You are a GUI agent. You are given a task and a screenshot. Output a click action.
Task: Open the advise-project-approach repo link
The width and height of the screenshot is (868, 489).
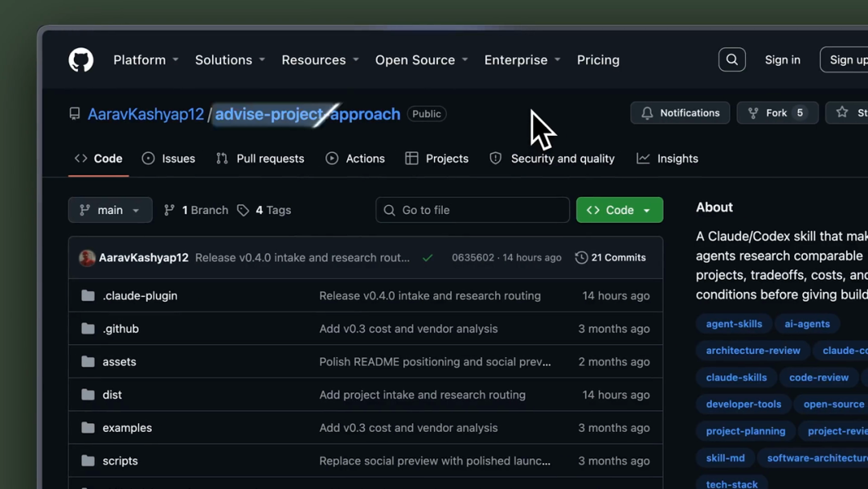tap(307, 114)
